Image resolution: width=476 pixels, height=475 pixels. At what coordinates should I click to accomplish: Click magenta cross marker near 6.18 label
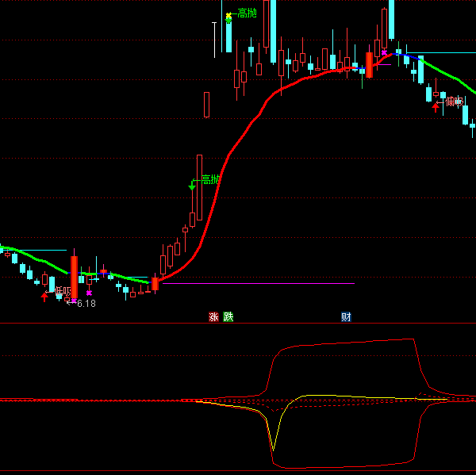[x=89, y=293]
